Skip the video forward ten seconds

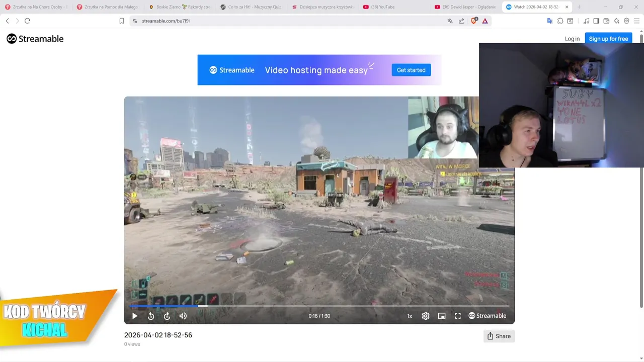coord(167,316)
